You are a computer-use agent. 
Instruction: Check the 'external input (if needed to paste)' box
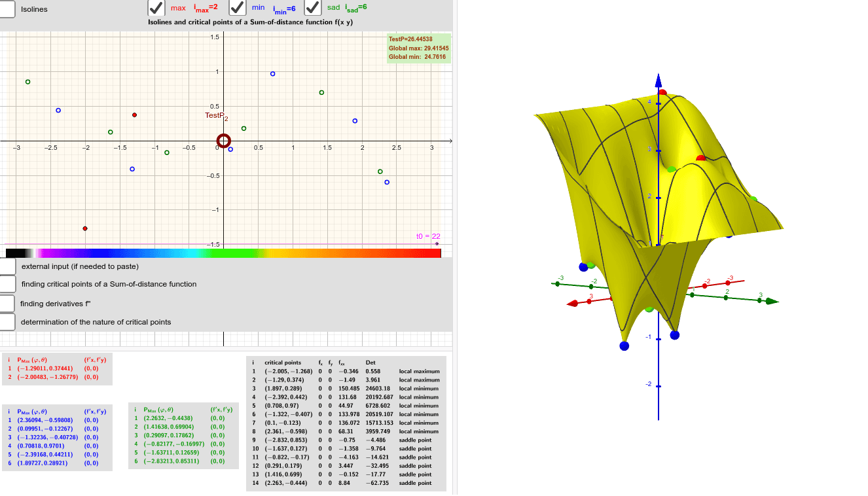[7, 266]
